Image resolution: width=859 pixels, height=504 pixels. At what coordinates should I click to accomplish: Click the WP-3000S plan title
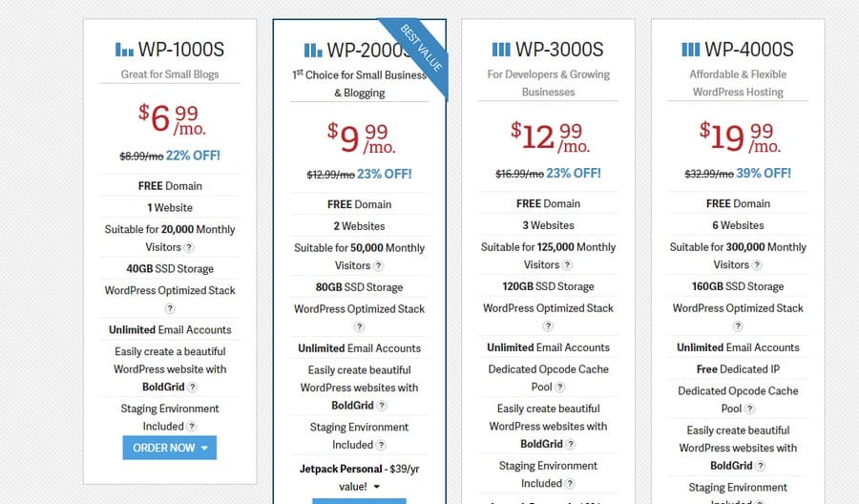click(x=559, y=50)
